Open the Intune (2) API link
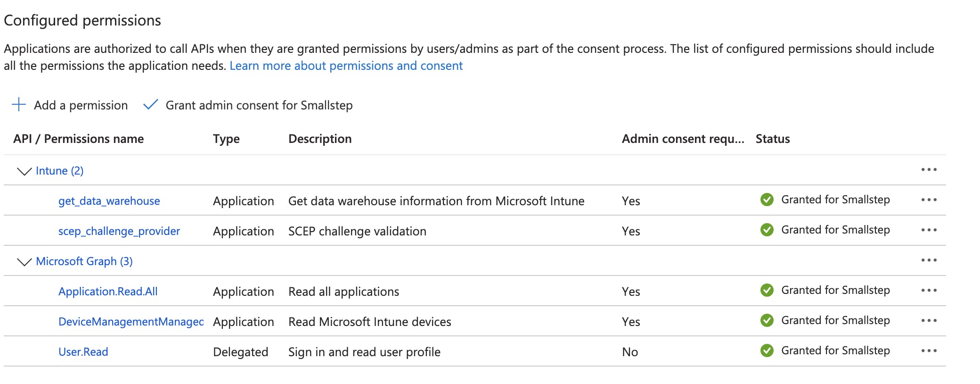 pyautogui.click(x=59, y=171)
